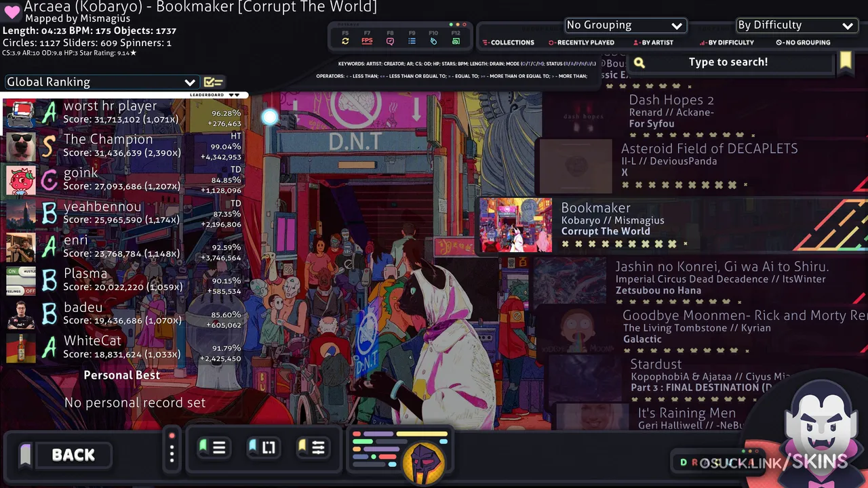Click the B grade icon on badeu score

click(x=49, y=314)
